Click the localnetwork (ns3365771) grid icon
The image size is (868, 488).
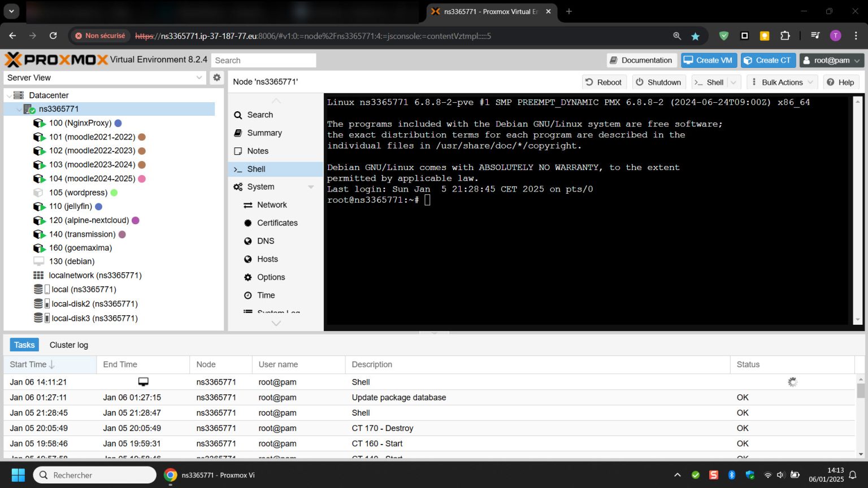38,276
